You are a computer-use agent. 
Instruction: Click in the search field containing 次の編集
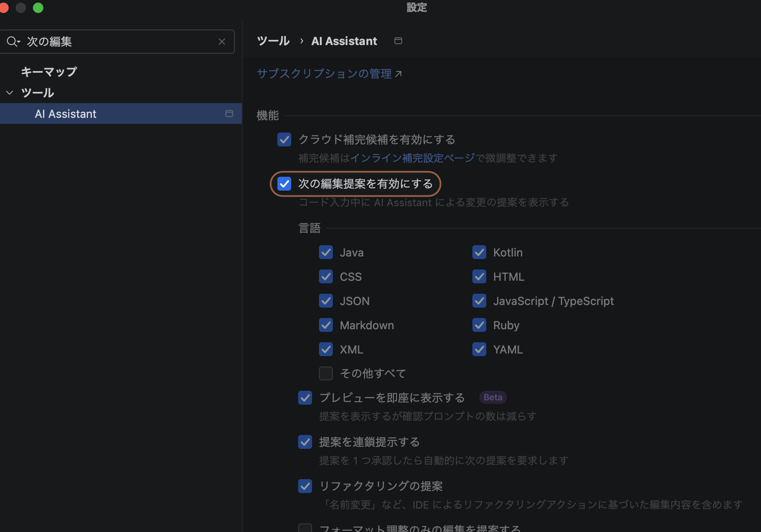coord(121,42)
